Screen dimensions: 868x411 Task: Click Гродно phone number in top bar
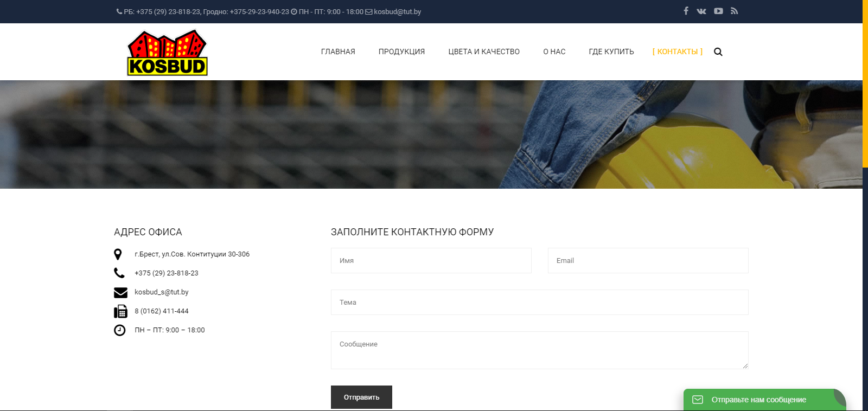[259, 11]
